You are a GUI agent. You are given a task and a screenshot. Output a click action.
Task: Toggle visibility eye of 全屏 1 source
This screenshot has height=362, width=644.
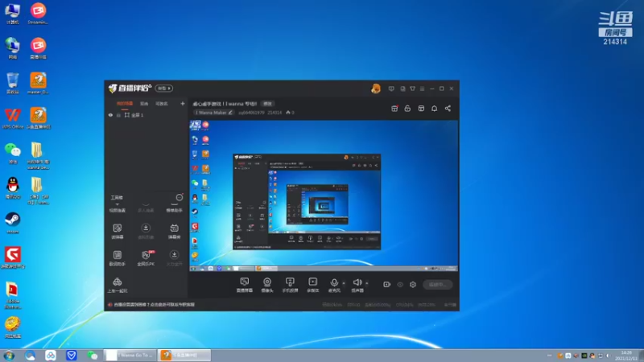[x=110, y=115]
